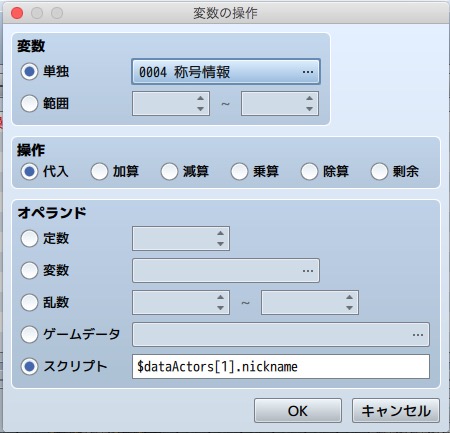The image size is (450, 433).
Task: Open the operand 変数 ellipsis selector
Action: point(308,271)
